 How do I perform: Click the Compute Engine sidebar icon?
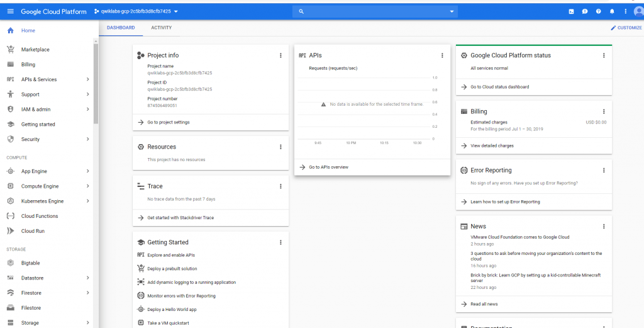pos(11,186)
